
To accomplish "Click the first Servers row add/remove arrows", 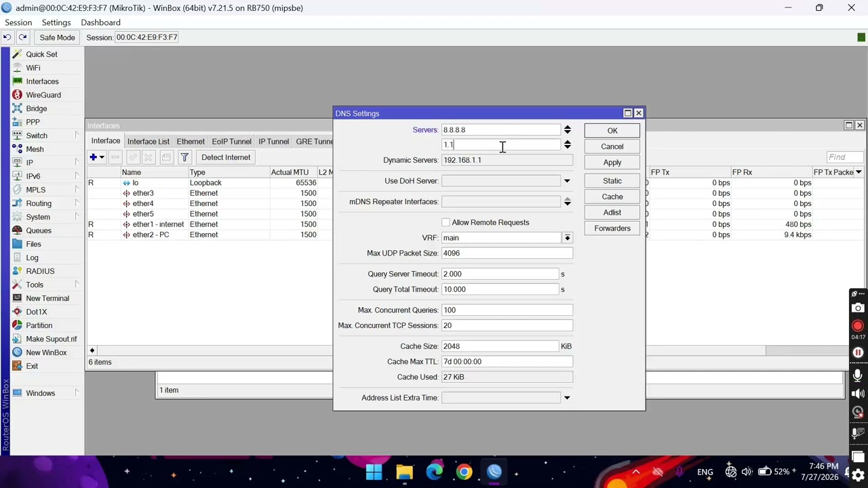I will point(567,130).
